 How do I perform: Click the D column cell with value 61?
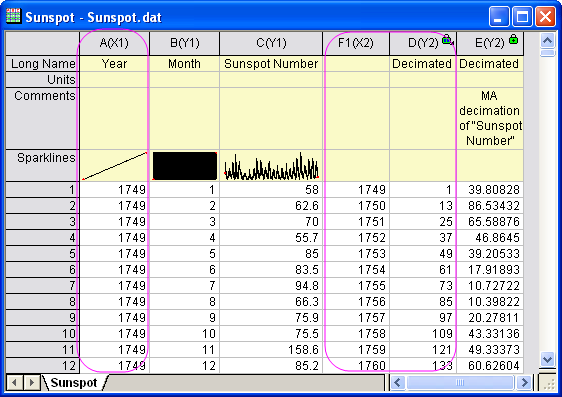(423, 269)
